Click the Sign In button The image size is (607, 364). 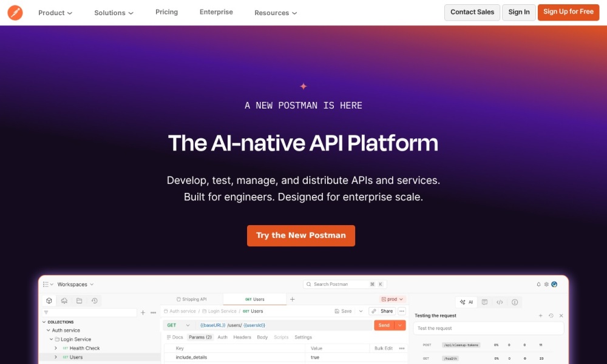[519, 12]
